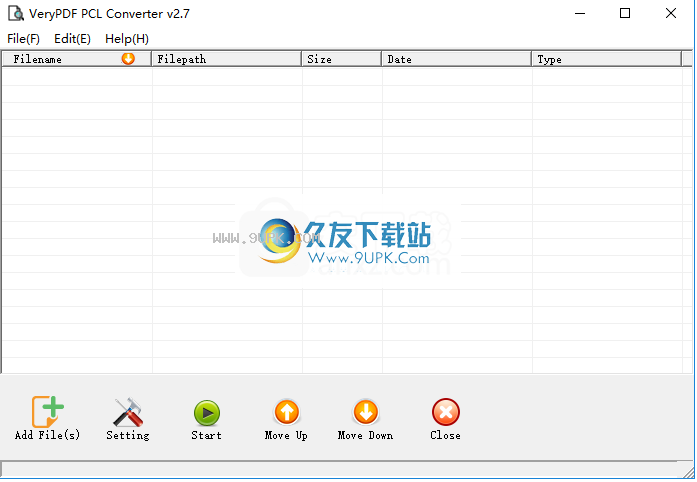Viewport: 697px width, 482px height.
Task: Click the window resize grip in status bar
Action: pos(688,471)
